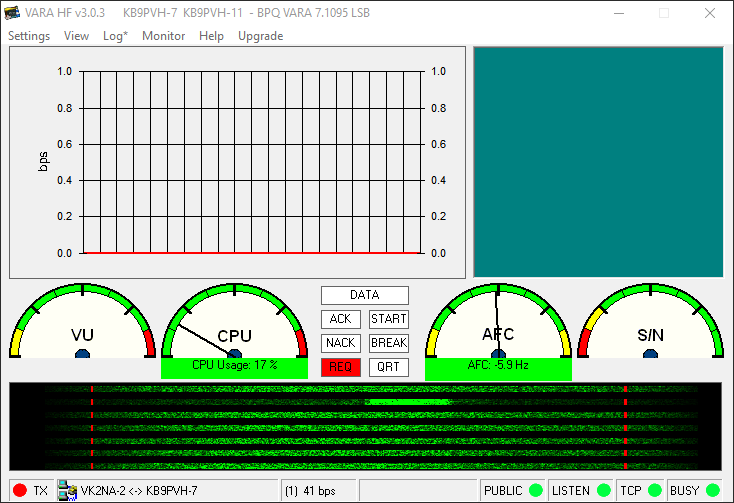
Task: Click the VARA HF title bar icon
Action: coord(13,14)
